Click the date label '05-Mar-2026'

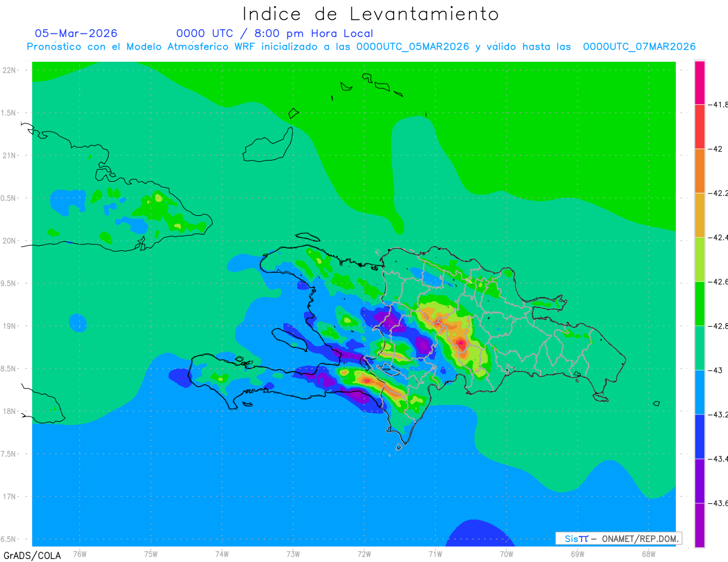click(76, 33)
